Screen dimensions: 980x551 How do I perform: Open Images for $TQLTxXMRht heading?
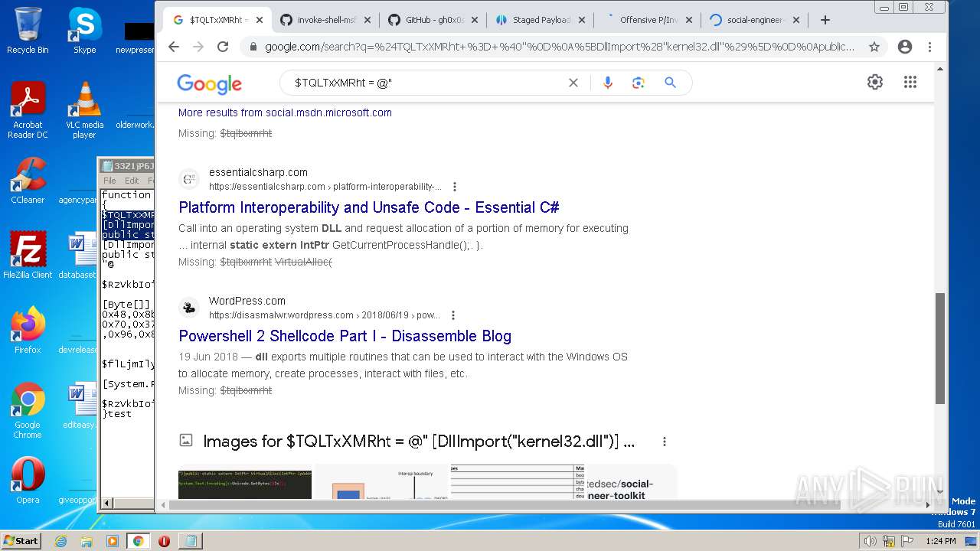[419, 442]
